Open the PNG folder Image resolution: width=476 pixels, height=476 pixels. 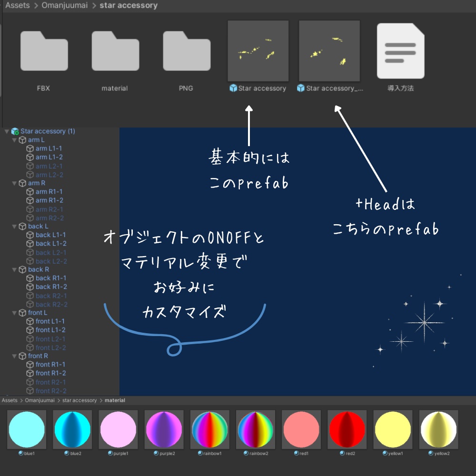(186, 51)
